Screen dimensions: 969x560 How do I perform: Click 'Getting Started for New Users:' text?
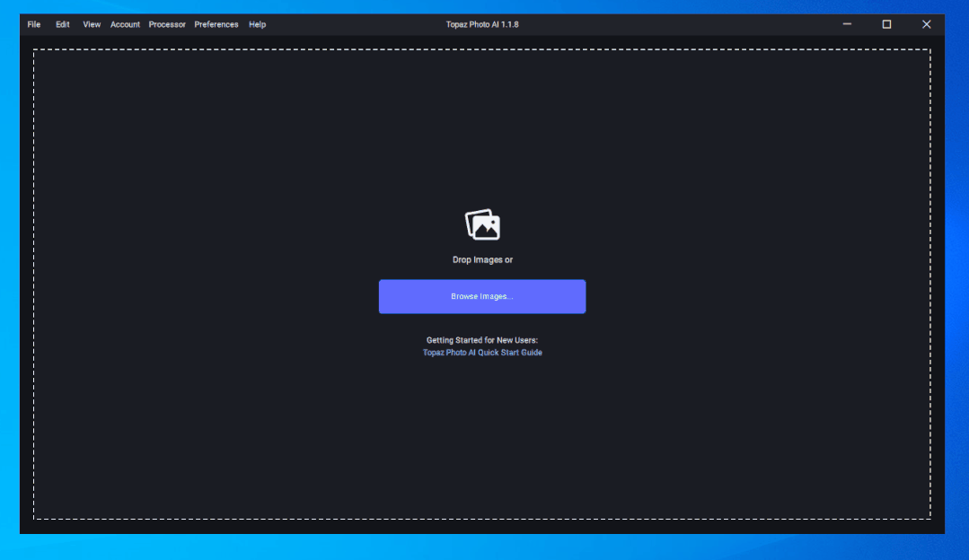pyautogui.click(x=482, y=340)
